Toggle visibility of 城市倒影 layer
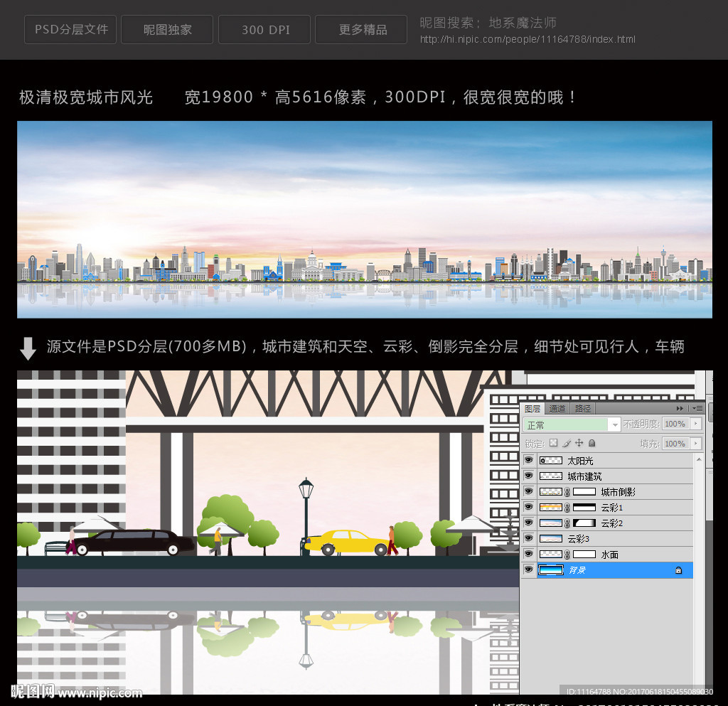Viewport: 728px width, 706px height. tap(528, 491)
